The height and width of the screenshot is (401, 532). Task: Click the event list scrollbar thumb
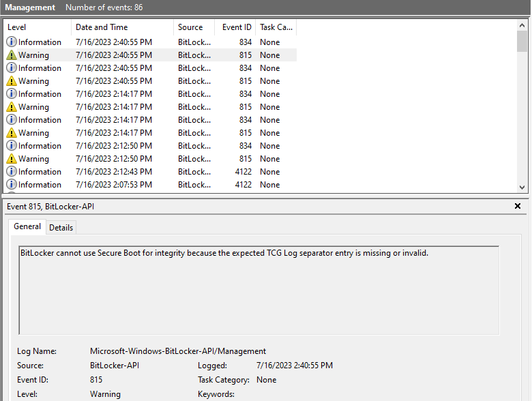[x=522, y=41]
